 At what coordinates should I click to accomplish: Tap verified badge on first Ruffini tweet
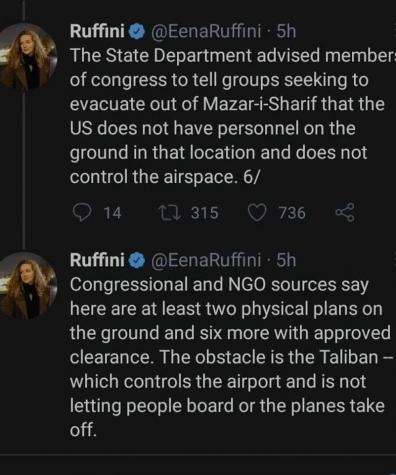tap(135, 32)
